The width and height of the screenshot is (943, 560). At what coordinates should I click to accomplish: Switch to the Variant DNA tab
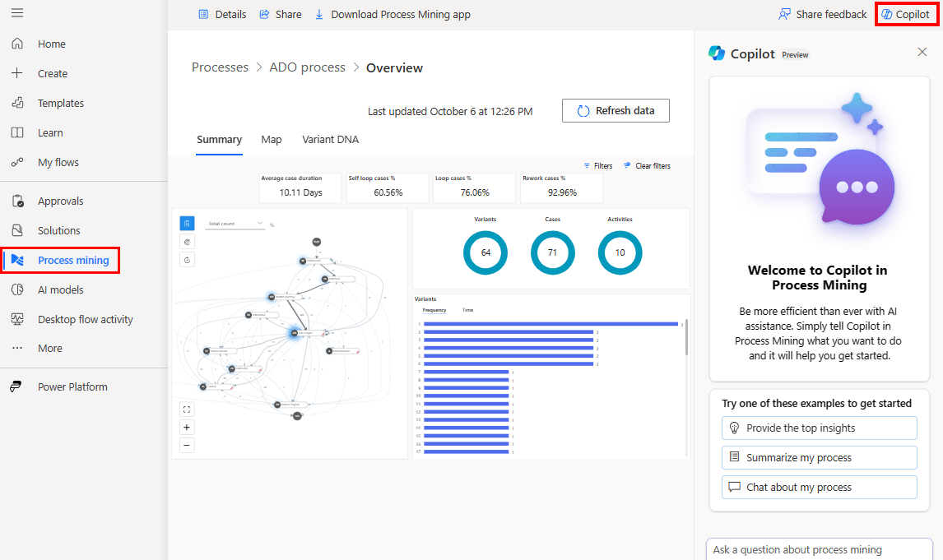[330, 139]
